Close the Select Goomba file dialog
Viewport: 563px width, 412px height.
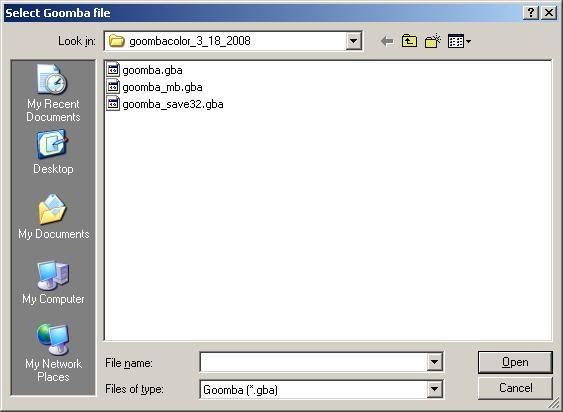(549, 13)
